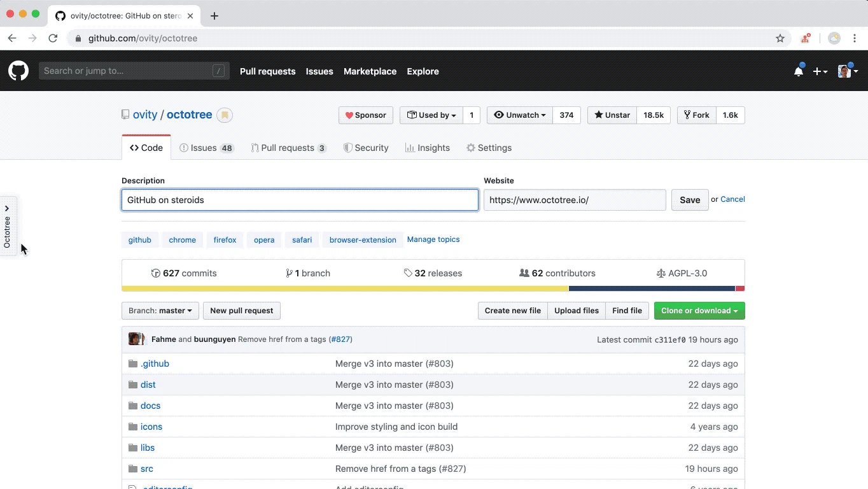Open the Insights tab
Screen dimensions: 868x489
pyautogui.click(x=428, y=148)
